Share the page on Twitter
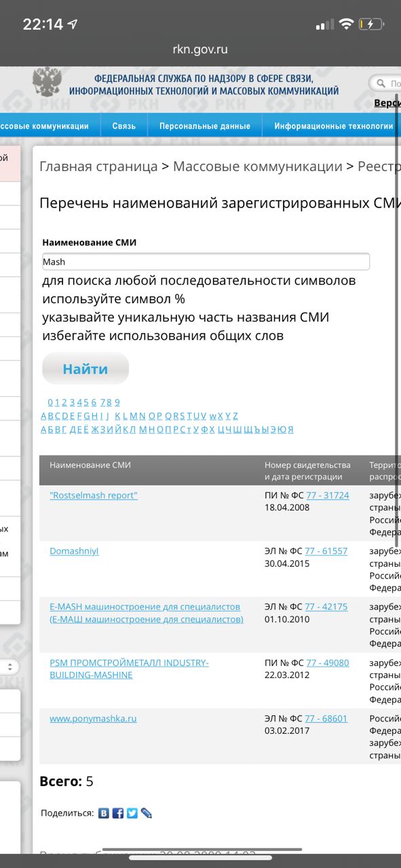The height and width of the screenshot is (868, 401). 132,813
